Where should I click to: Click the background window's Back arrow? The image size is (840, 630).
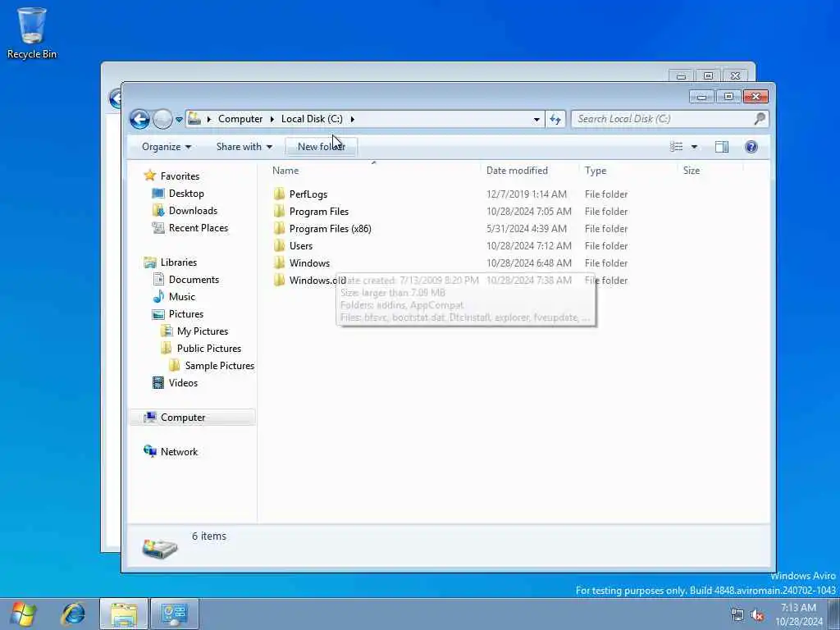tap(115, 99)
